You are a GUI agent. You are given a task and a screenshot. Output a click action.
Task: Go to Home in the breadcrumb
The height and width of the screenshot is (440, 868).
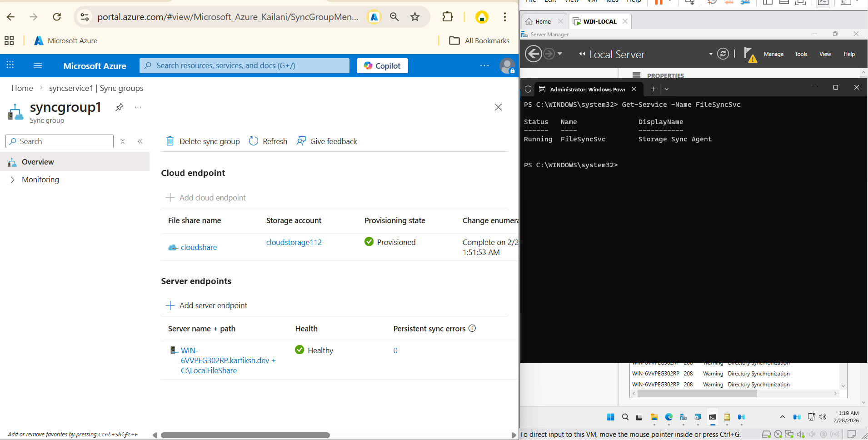[22, 88]
